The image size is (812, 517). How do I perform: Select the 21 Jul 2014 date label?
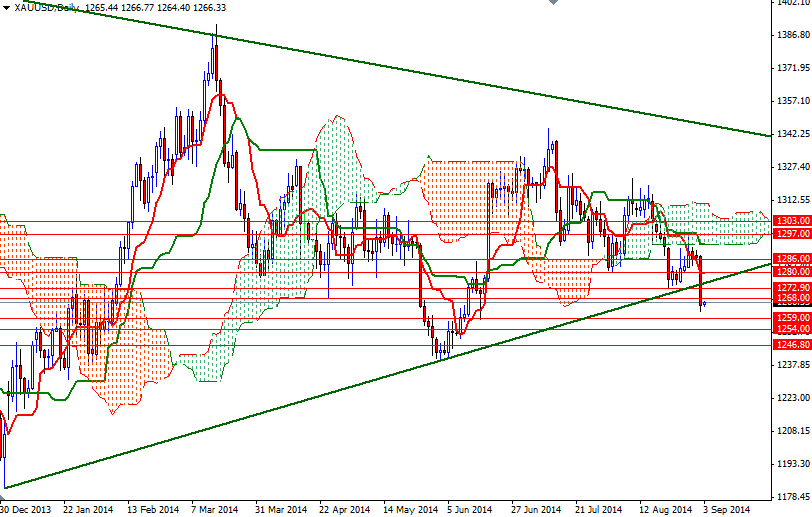598,508
